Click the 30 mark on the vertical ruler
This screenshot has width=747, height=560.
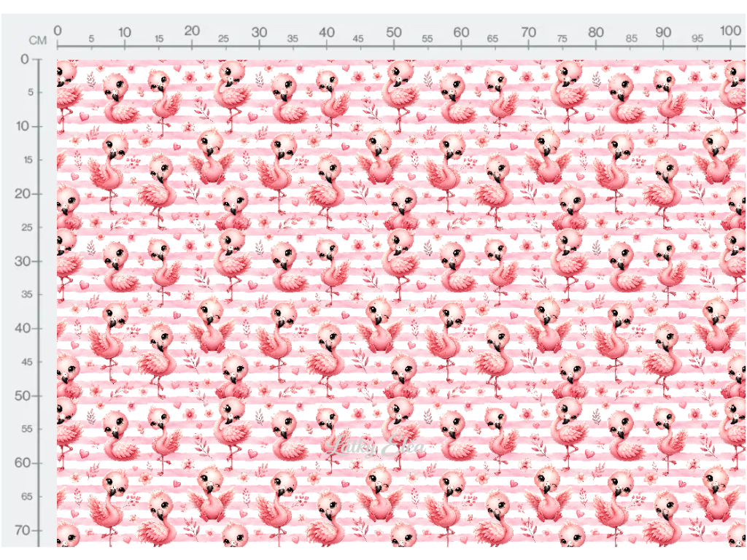point(23,261)
